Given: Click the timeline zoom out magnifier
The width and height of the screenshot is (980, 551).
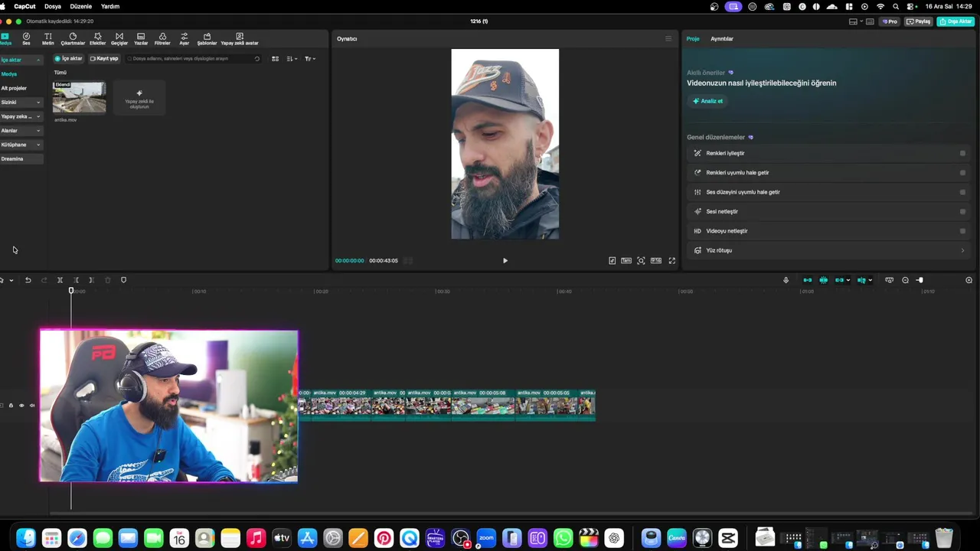Looking at the screenshot, I should click(905, 280).
